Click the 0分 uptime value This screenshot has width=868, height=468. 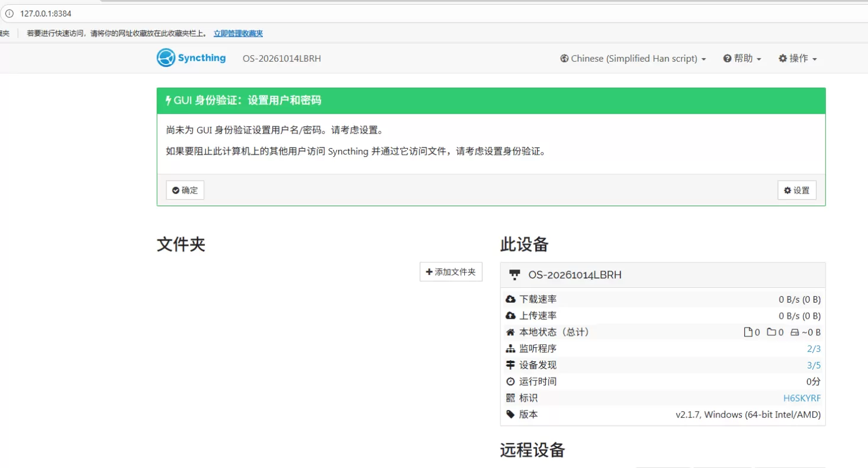[x=814, y=382]
